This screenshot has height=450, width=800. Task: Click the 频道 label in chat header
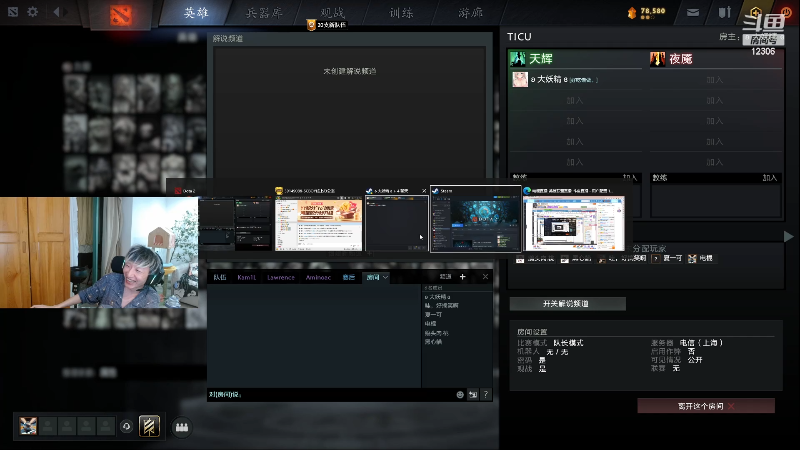click(446, 277)
